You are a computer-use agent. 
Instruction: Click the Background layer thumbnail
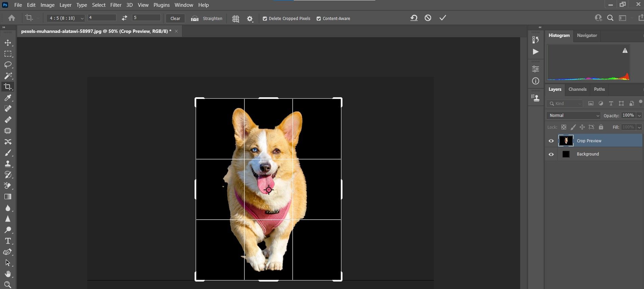click(x=566, y=154)
